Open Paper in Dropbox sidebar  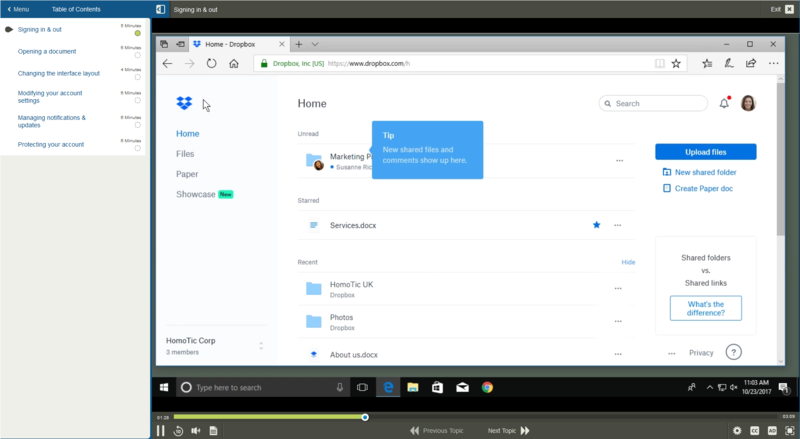coord(187,174)
